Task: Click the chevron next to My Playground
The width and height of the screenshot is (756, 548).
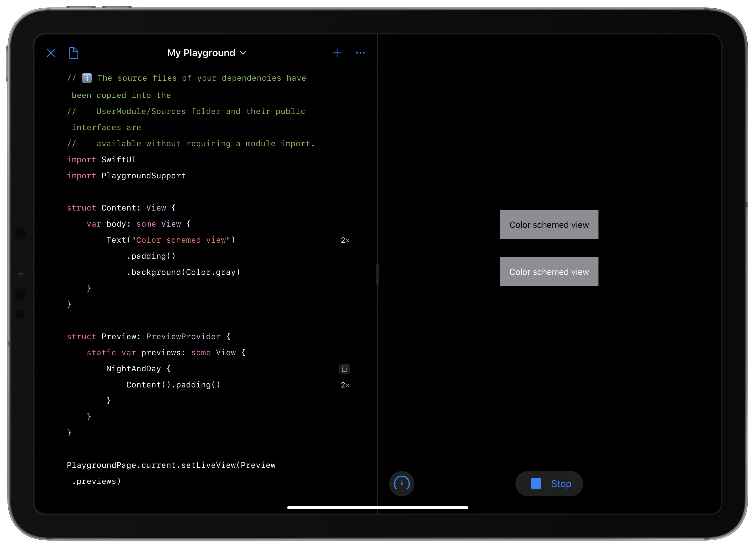Action: point(243,53)
